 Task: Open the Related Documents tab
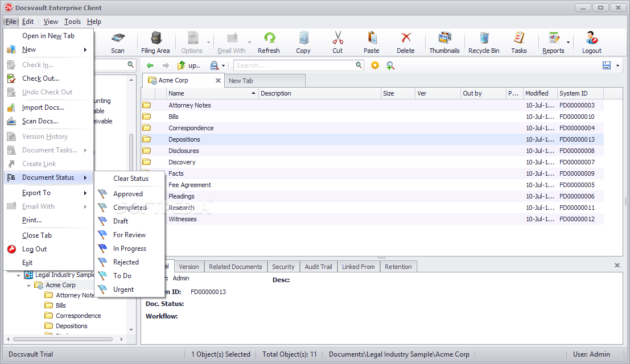(x=235, y=267)
